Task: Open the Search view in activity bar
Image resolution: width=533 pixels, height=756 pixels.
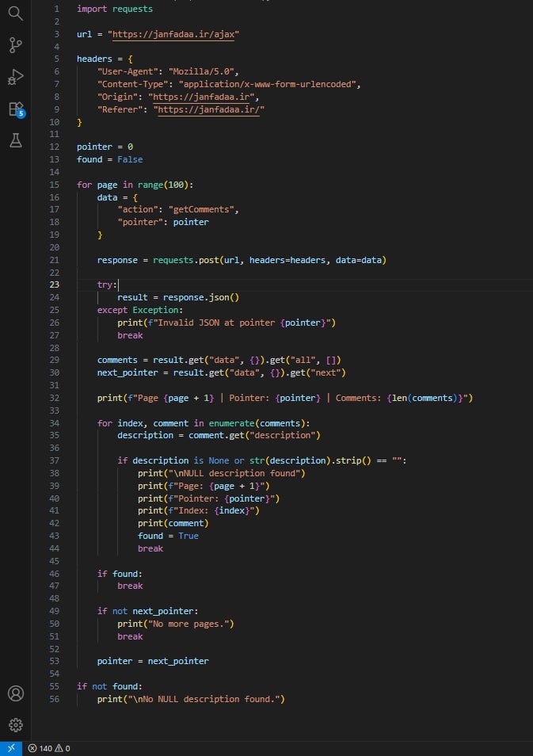Action: point(15,13)
